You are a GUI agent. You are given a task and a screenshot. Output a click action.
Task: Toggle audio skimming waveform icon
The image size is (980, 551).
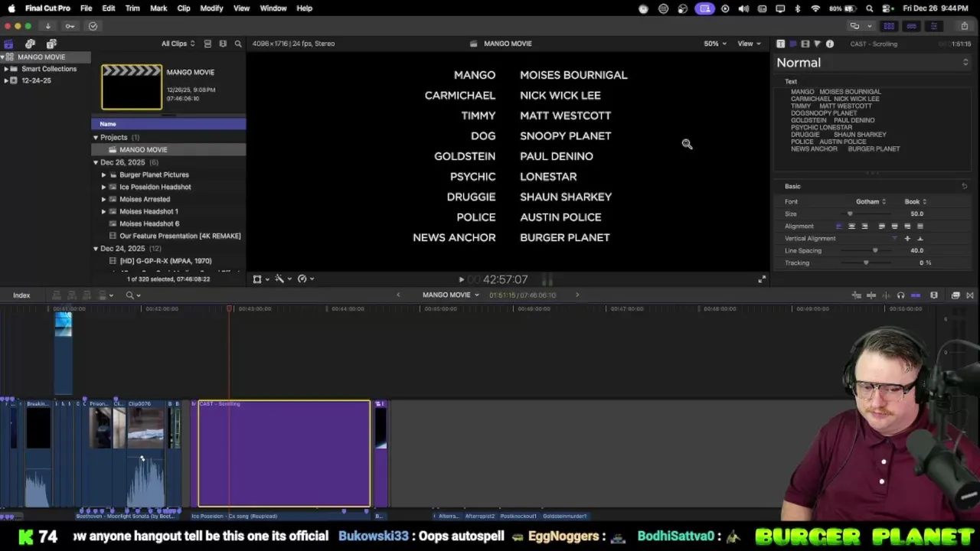(885, 295)
